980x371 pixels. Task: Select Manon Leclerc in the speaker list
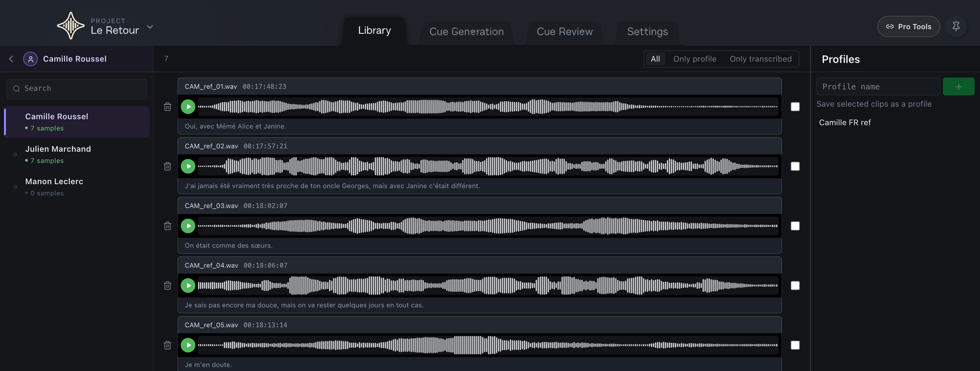tap(76, 186)
